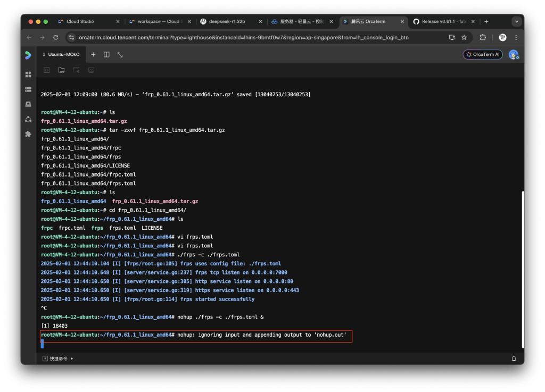Close the Release v0.61.1 browser tab
The height and width of the screenshot is (392, 545).
click(473, 21)
